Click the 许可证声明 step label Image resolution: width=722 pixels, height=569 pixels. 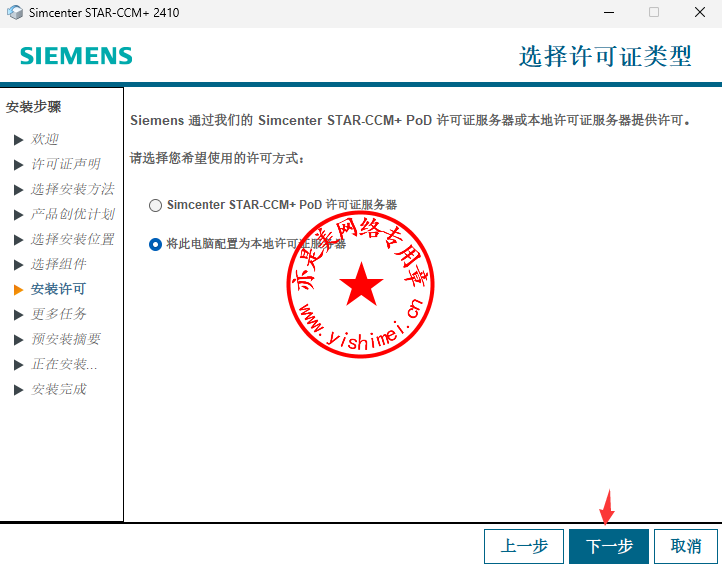(x=65, y=164)
